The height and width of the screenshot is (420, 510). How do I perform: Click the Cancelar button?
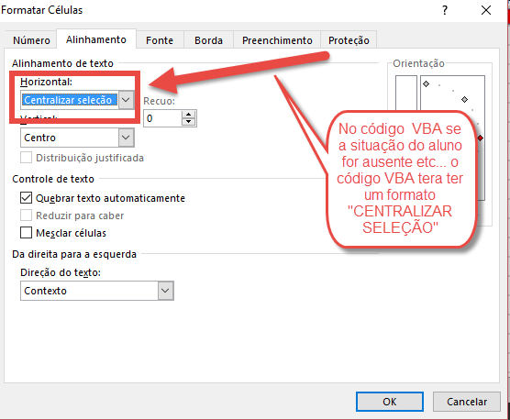(x=466, y=402)
